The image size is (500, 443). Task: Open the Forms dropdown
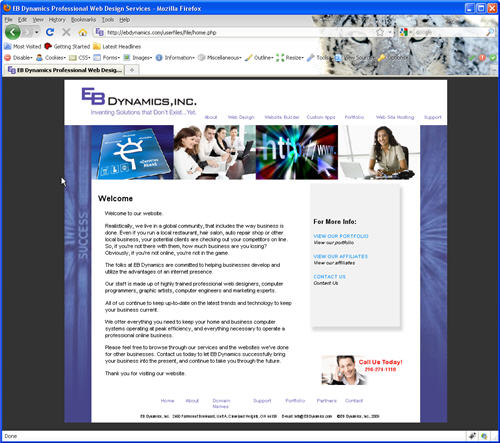click(x=107, y=58)
